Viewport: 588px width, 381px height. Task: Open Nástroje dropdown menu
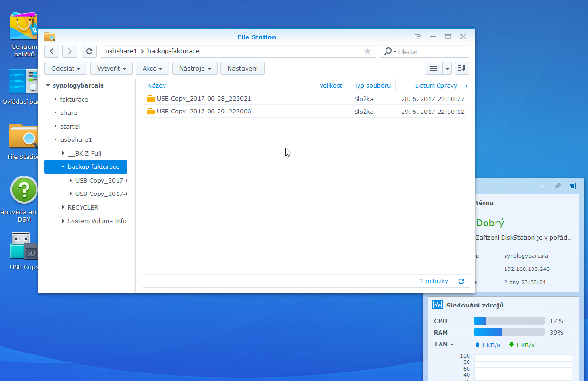[x=194, y=68]
